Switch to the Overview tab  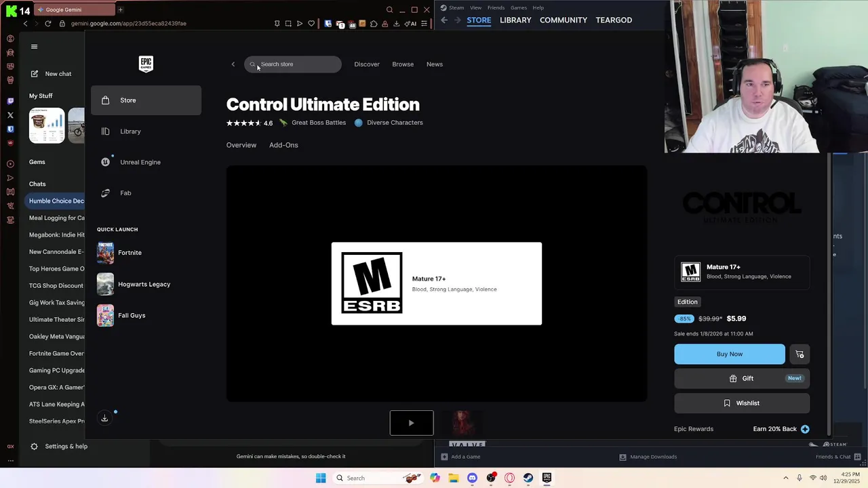click(x=241, y=145)
